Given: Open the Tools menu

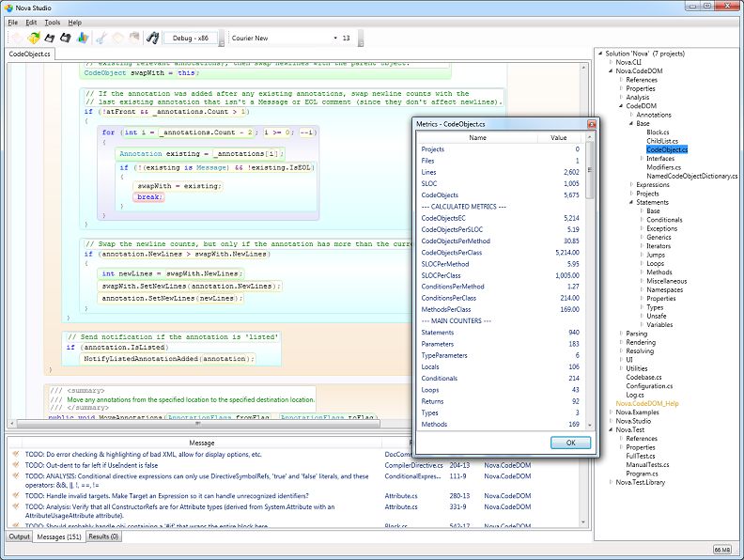Looking at the screenshot, I should pos(52,22).
